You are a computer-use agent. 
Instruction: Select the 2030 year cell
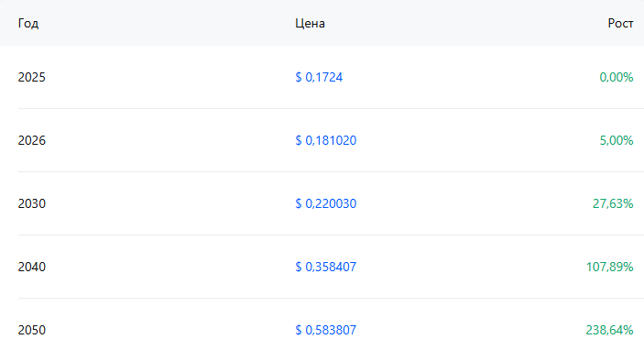[32, 203]
